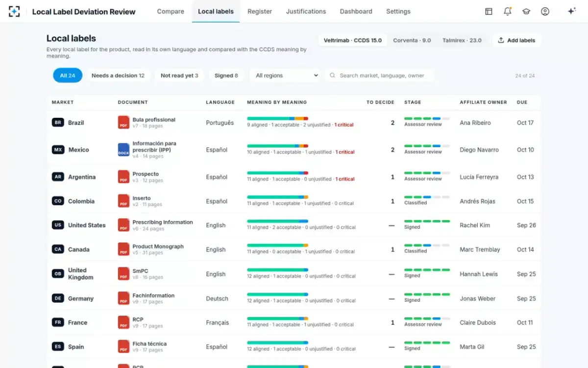This screenshot has height=368, width=588.
Task: Click the US market badge
Action: [58, 225]
